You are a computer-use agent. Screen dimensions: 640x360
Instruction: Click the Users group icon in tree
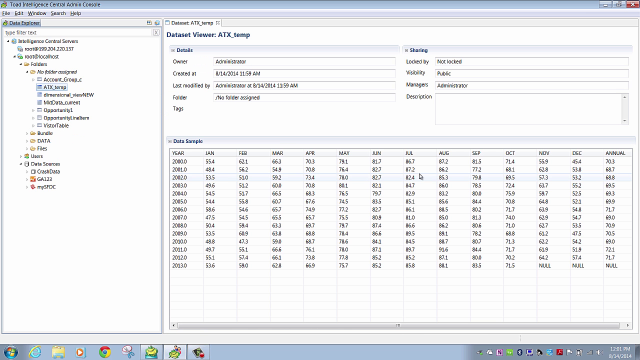[x=27, y=156]
